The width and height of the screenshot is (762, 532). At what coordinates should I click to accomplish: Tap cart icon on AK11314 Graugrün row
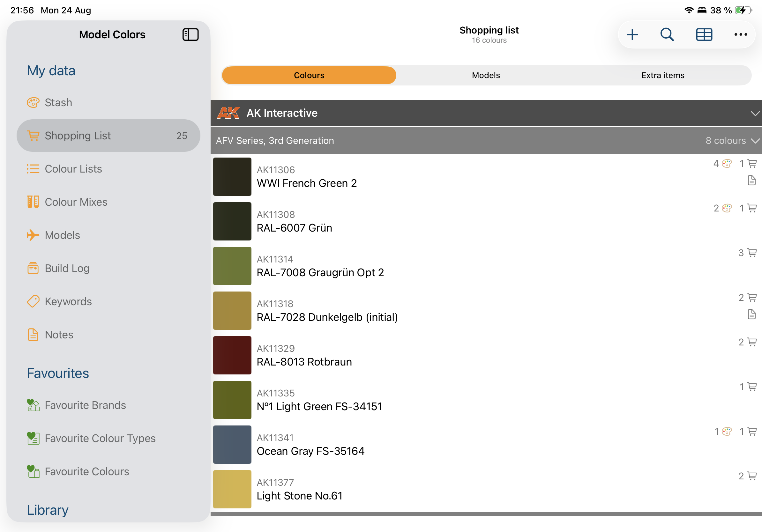tap(752, 253)
